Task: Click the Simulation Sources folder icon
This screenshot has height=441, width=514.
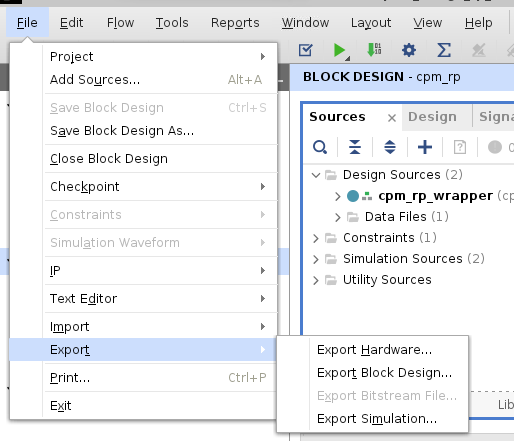Action: tap(331, 259)
